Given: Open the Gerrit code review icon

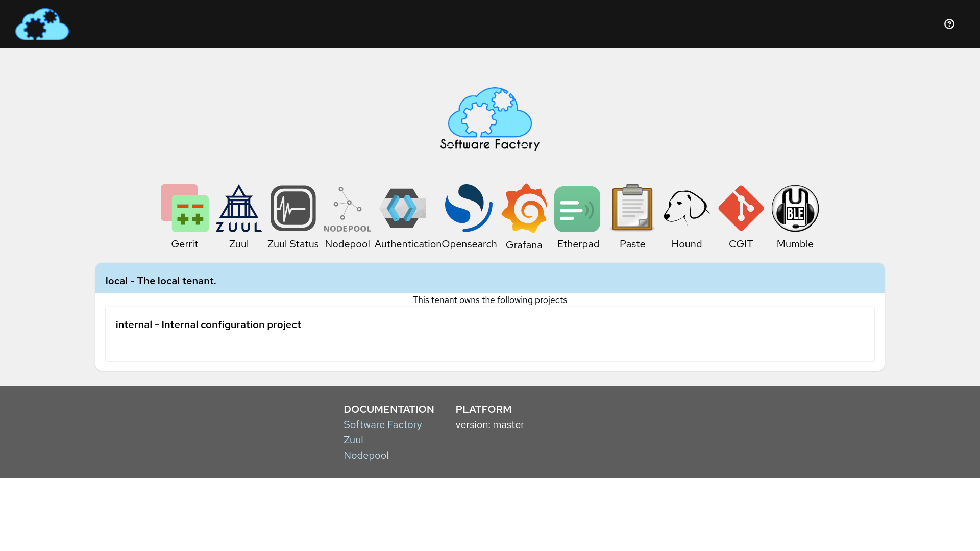Looking at the screenshot, I should pos(185,208).
